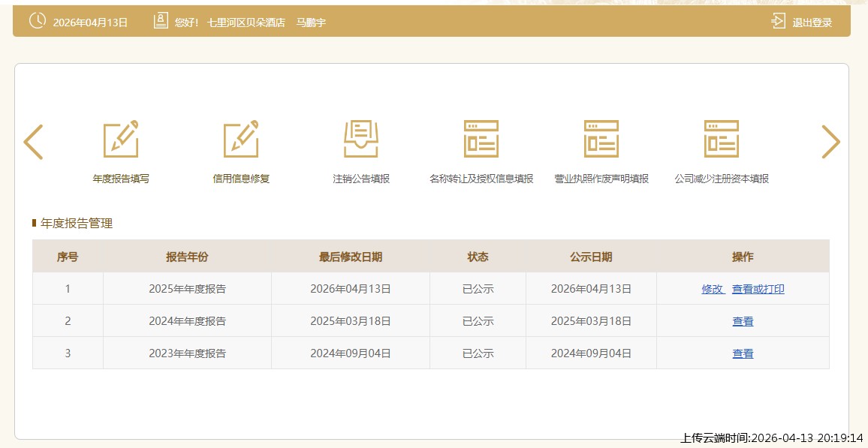The image size is (868, 448).
Task: View the 2024年年度报告 via 查看
Action: coord(743,321)
